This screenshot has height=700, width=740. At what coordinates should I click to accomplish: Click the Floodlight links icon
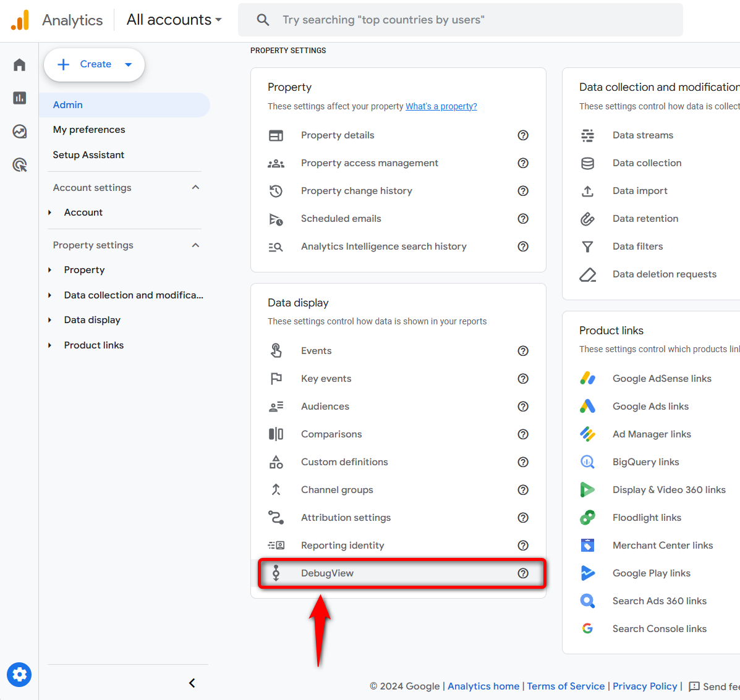(587, 518)
